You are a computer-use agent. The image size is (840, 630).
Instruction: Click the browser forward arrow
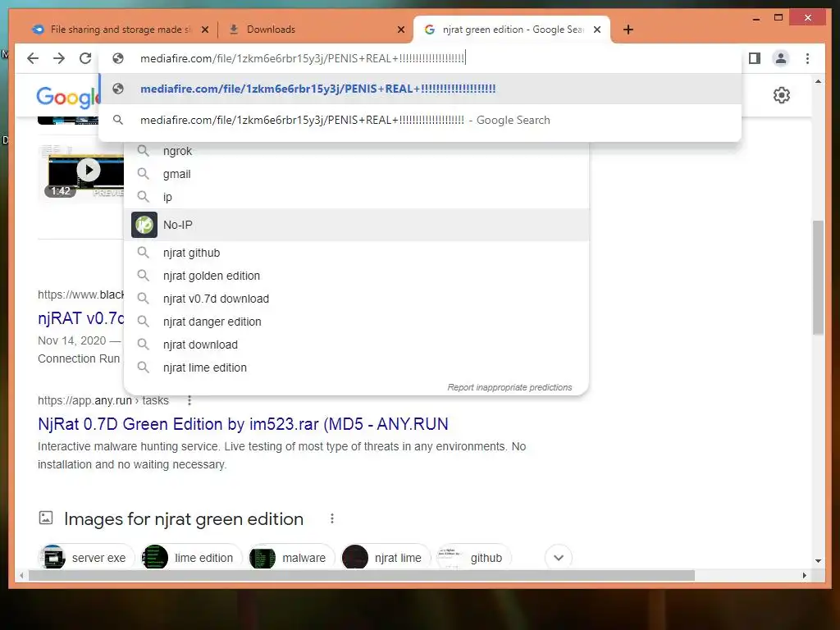[59, 58]
